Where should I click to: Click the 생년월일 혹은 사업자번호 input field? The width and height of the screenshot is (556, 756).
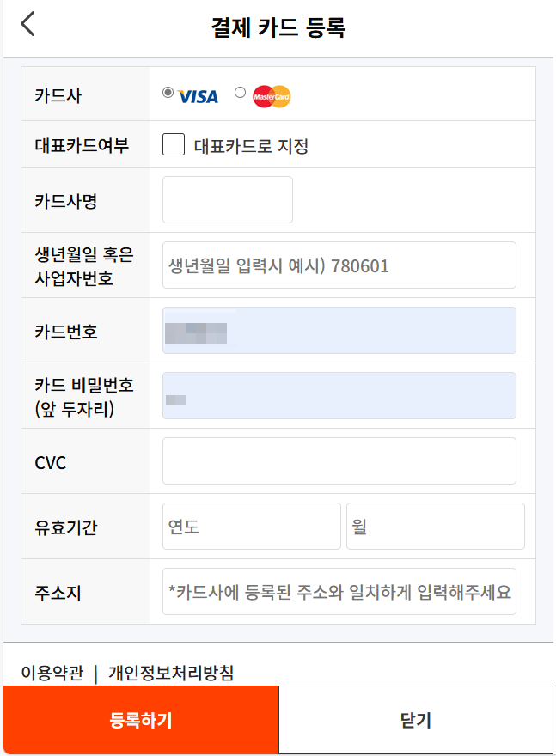[x=339, y=265]
